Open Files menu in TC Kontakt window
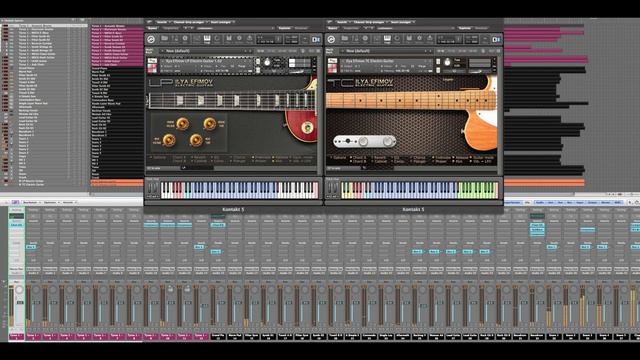640x360 pixels. point(409,39)
